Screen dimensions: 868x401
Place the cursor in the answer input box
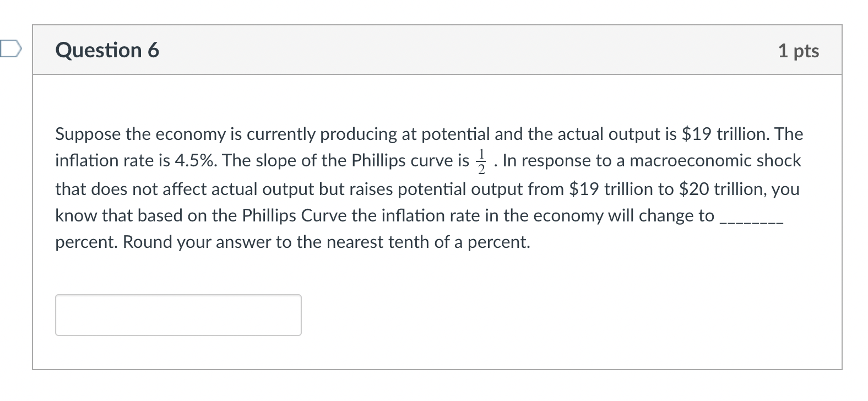click(177, 315)
